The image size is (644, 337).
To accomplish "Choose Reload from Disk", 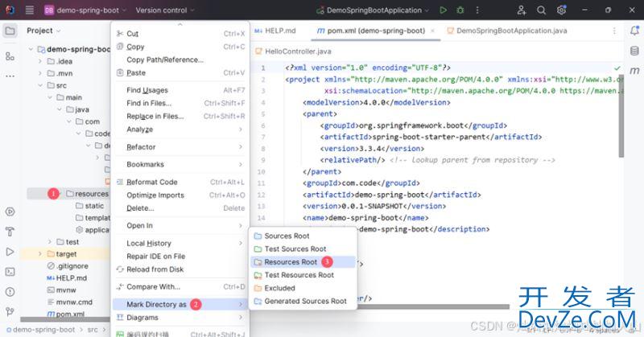I will (180, 269).
